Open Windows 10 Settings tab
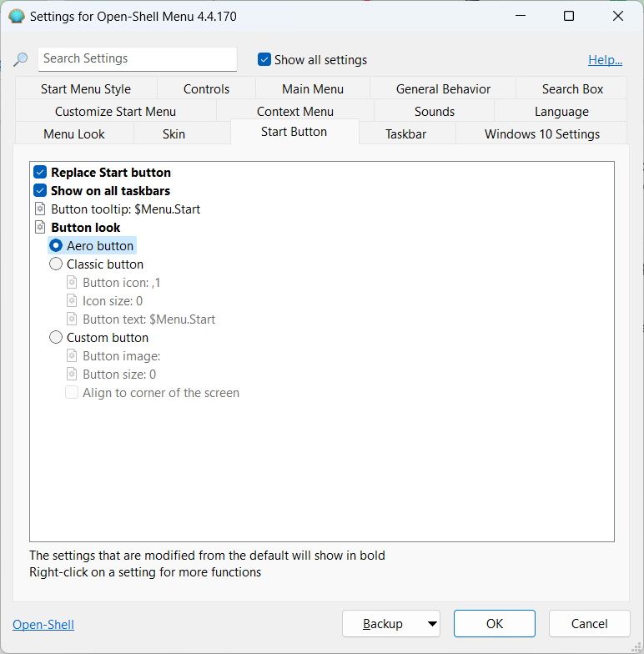The height and width of the screenshot is (654, 644). click(542, 133)
